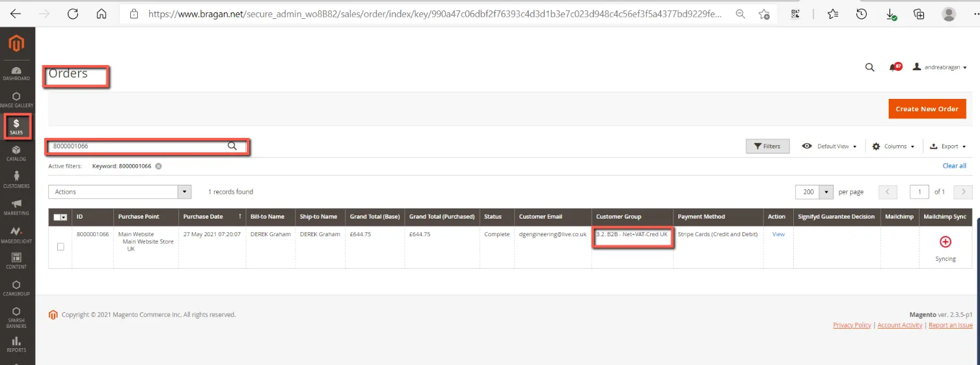Open the Account Activity link
The image size is (980, 365).
(900, 325)
